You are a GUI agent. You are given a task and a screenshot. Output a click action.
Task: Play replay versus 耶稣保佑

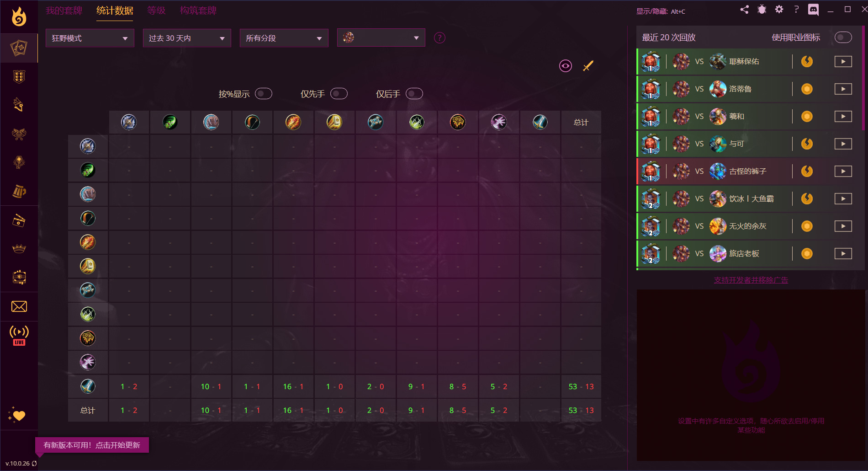click(843, 61)
